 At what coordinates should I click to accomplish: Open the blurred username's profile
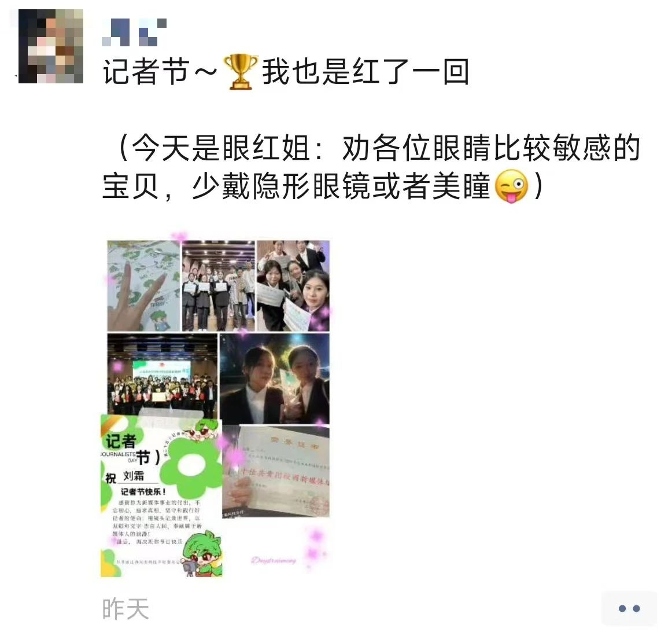pos(134,32)
